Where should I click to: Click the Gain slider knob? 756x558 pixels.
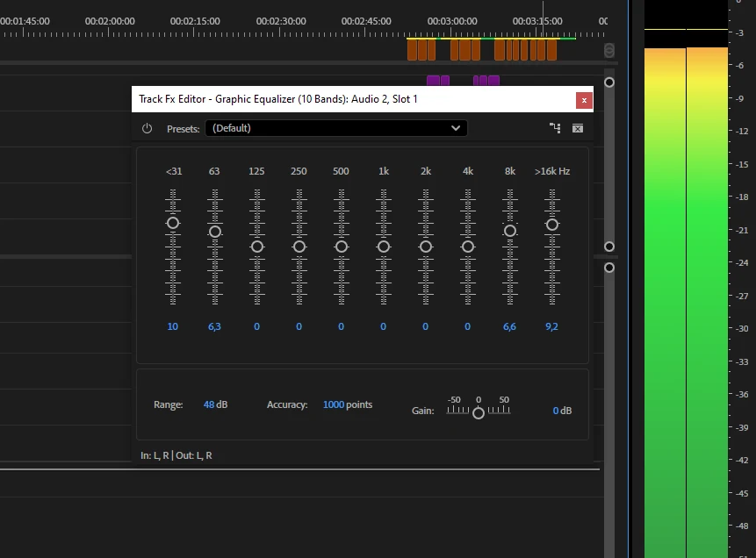tap(479, 413)
